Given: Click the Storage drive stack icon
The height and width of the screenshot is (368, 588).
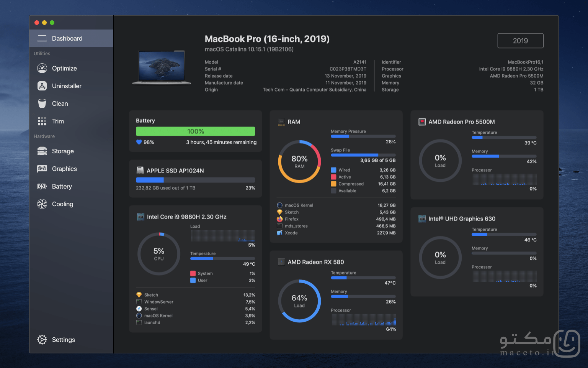Looking at the screenshot, I should point(42,151).
